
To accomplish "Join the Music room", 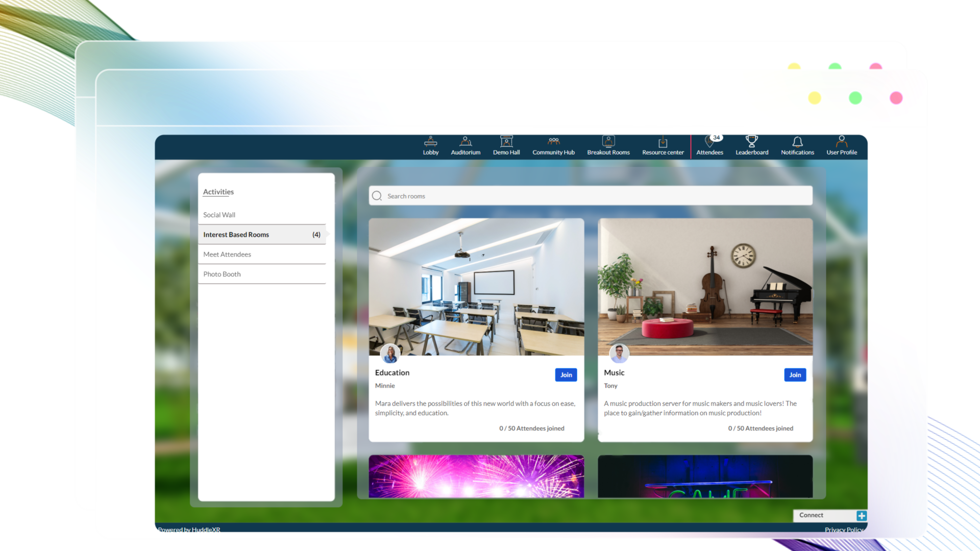I will click(x=795, y=374).
